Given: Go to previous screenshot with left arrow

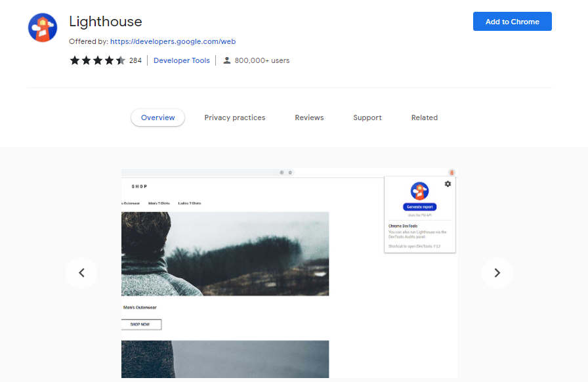Looking at the screenshot, I should 81,273.
